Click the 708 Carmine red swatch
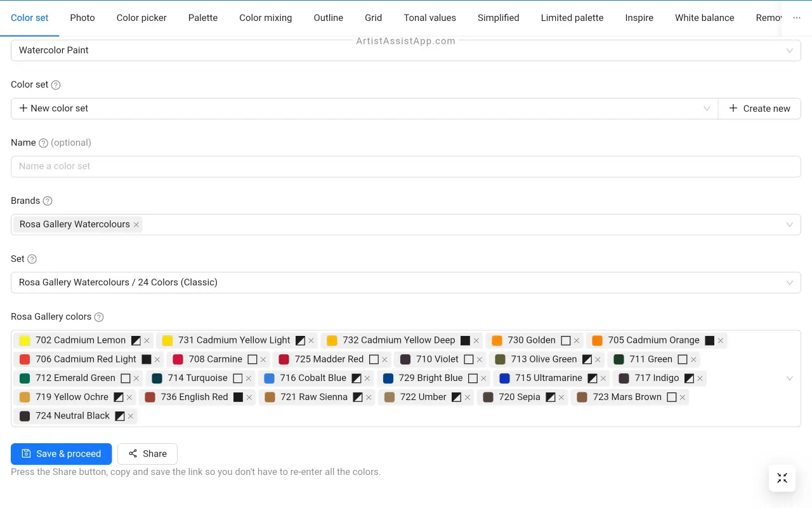812x508 pixels. [x=178, y=359]
